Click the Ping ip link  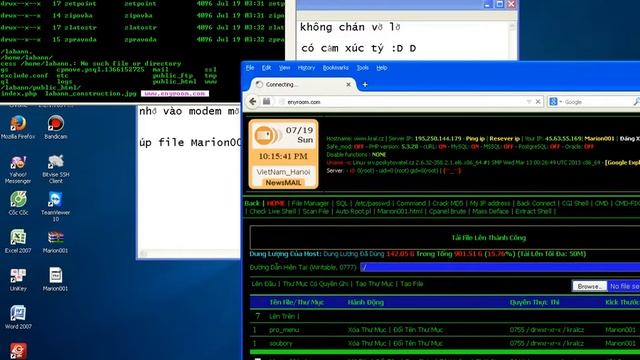[475, 139]
